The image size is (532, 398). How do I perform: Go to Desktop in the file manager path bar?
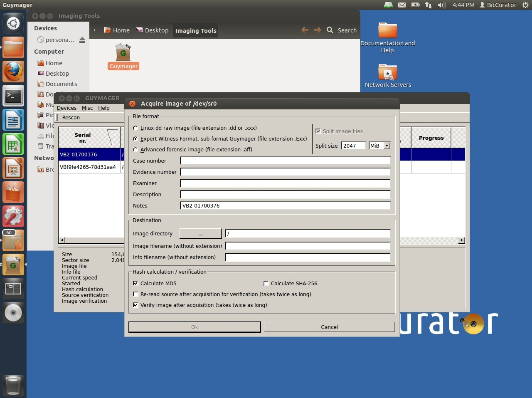tap(152, 30)
